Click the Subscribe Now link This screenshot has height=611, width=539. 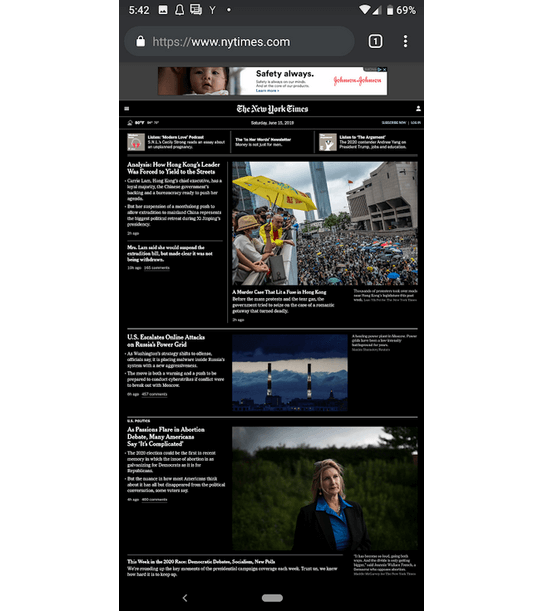(x=394, y=123)
